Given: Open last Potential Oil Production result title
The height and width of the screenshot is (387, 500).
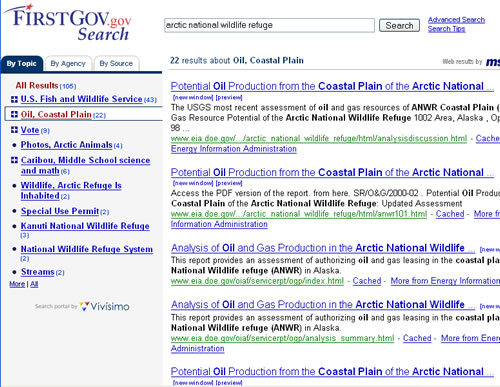Looking at the screenshot, I should coord(332,372).
